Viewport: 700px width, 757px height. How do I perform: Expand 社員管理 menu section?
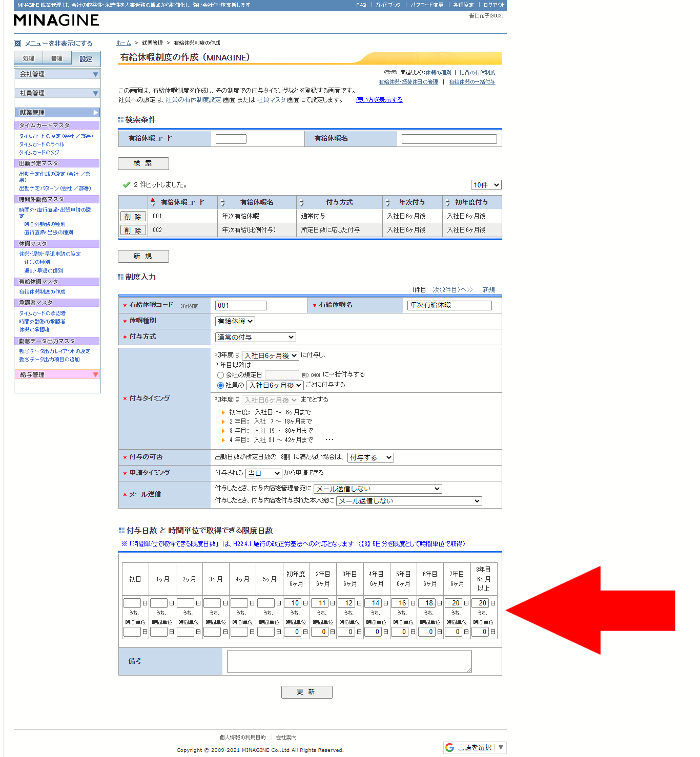tap(57, 93)
